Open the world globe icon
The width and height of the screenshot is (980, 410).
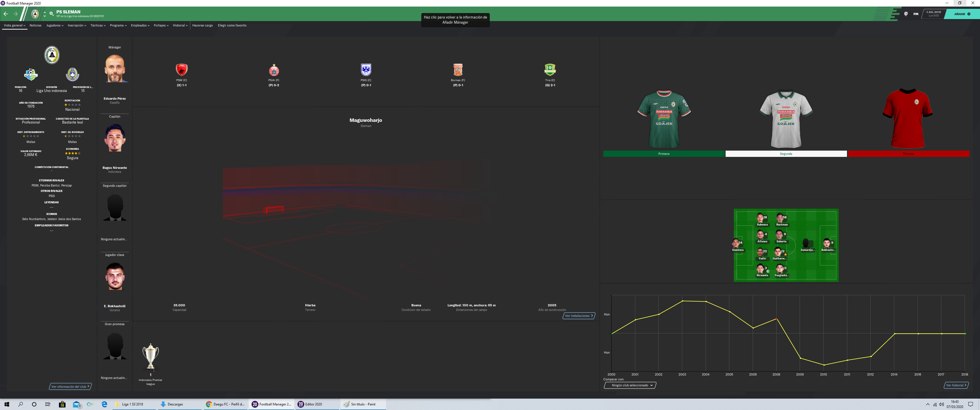coord(906,14)
